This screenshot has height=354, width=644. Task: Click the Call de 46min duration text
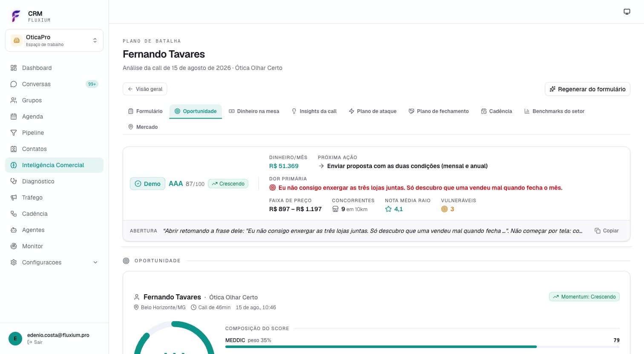[x=214, y=308]
